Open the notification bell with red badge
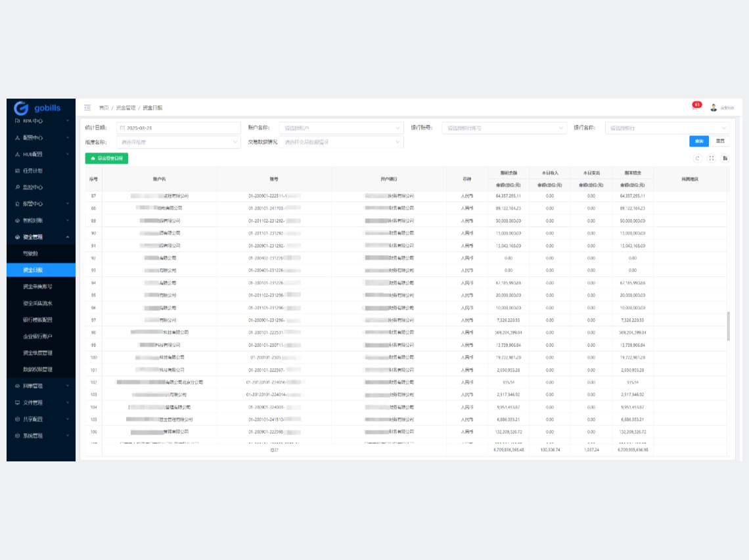The height and width of the screenshot is (560, 749). tap(695, 106)
